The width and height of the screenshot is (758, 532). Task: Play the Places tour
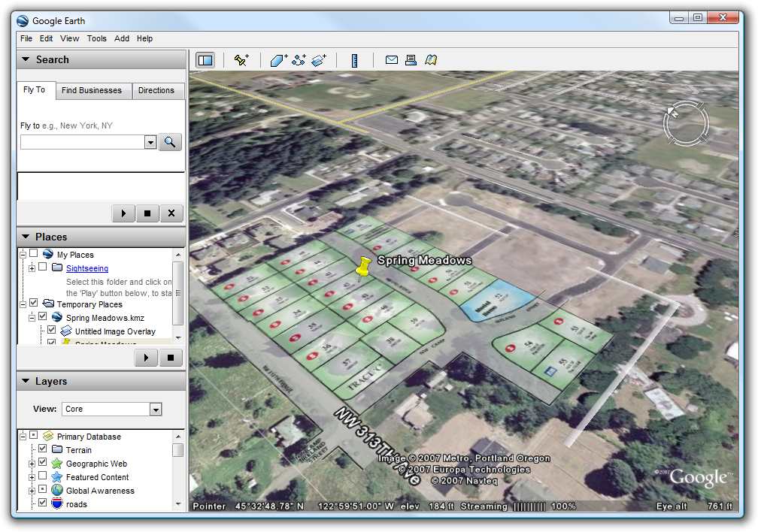coord(146,358)
